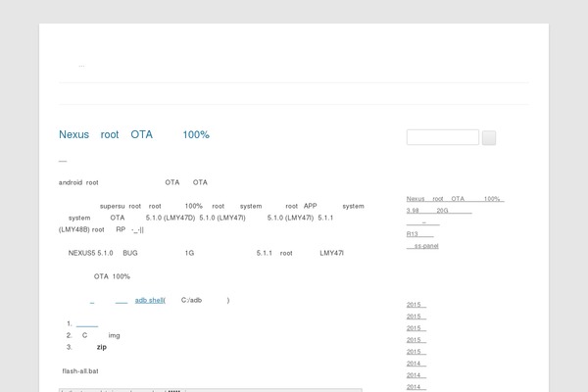Select the word 'img' in list item 2

pos(114,335)
